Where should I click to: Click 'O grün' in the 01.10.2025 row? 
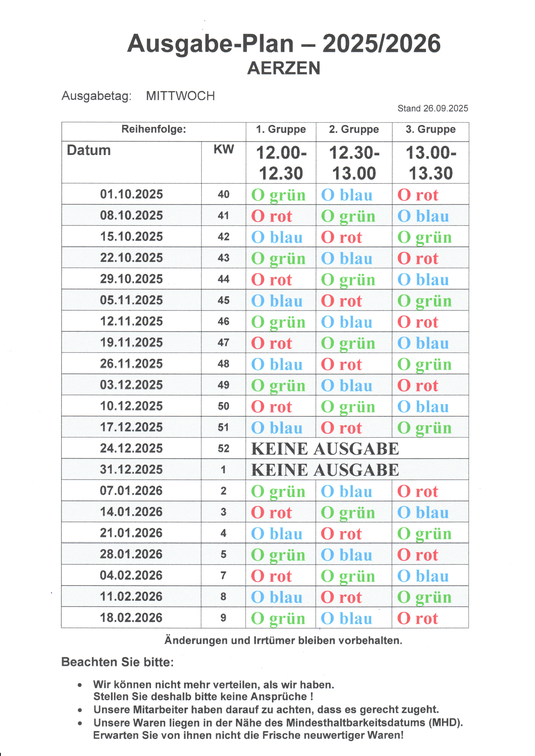point(278,195)
